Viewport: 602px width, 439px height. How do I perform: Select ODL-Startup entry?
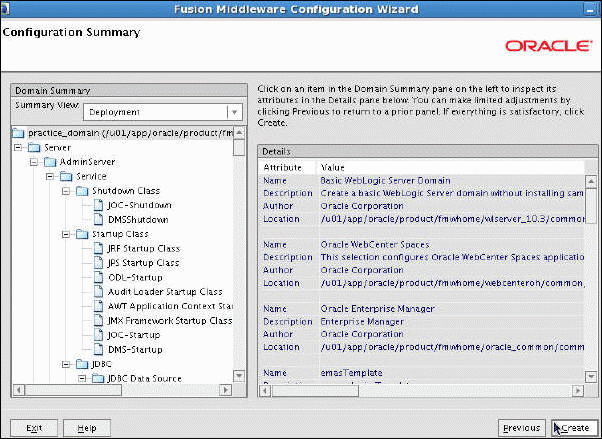pos(135,277)
